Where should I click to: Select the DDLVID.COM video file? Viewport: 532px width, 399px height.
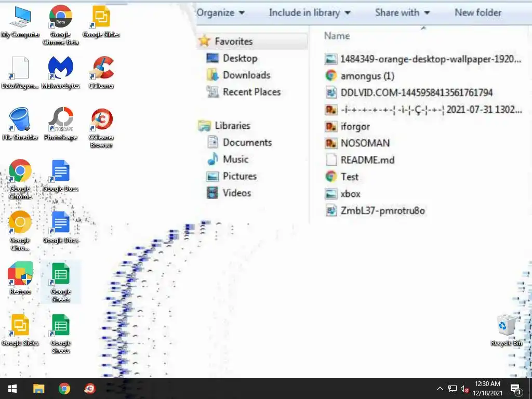coord(409,92)
